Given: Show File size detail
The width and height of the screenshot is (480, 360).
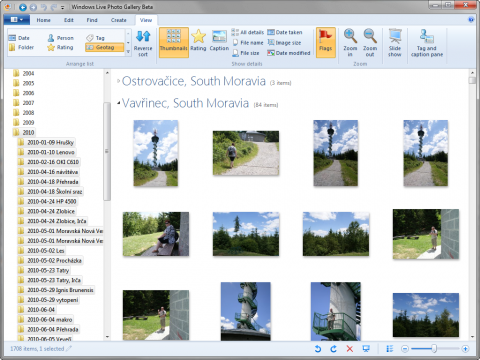Looking at the screenshot, I should pyautogui.click(x=246, y=53).
